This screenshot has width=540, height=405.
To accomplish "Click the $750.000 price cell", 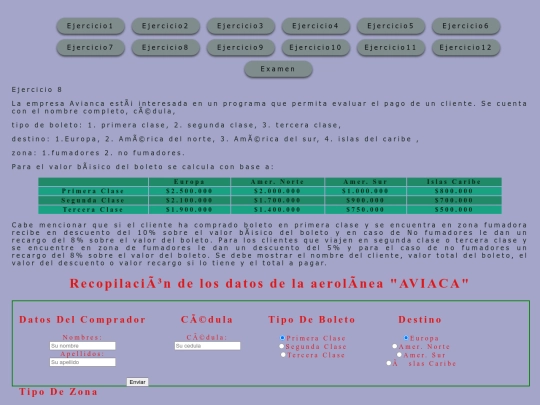I will [365, 209].
